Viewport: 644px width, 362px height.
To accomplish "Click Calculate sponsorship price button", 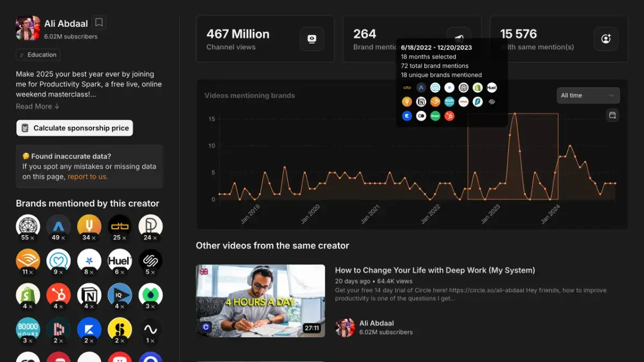I will pos(75,128).
